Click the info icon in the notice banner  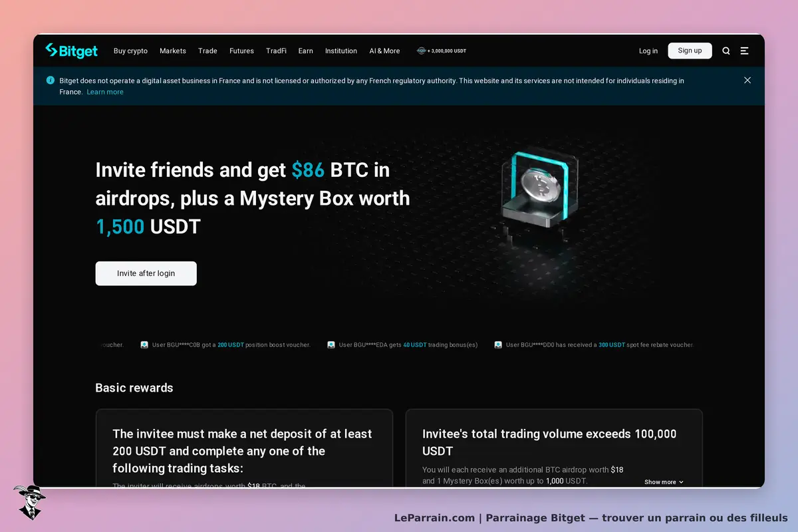coord(51,80)
